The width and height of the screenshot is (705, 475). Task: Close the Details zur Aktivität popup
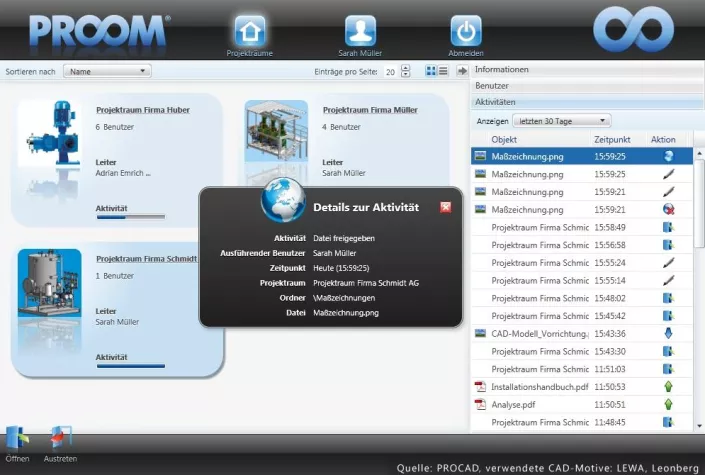click(445, 207)
